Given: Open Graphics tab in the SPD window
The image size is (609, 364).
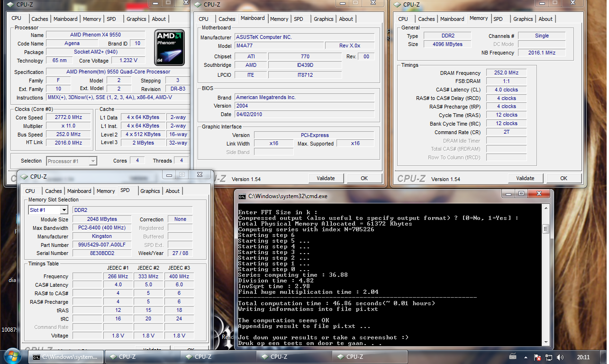Looking at the screenshot, I should (150, 191).
